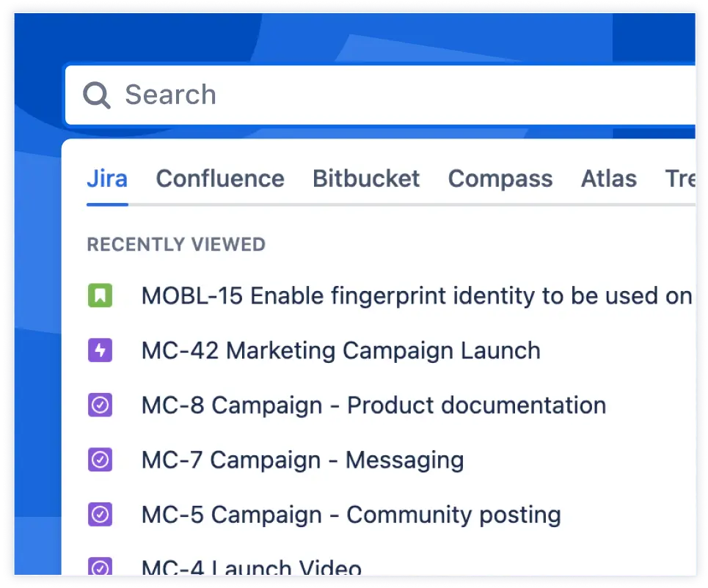Open the Compass tab
This screenshot has height=588, width=708.
point(500,178)
